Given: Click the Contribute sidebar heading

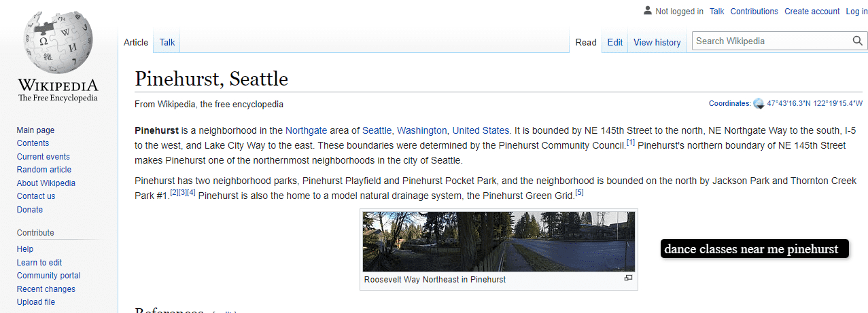Looking at the screenshot, I should (35, 232).
